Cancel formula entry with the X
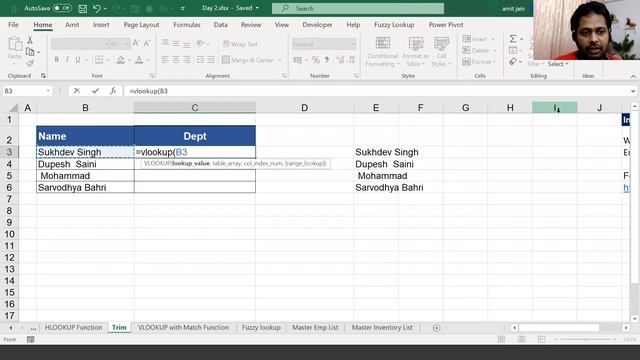The width and height of the screenshot is (640, 360). [x=77, y=91]
